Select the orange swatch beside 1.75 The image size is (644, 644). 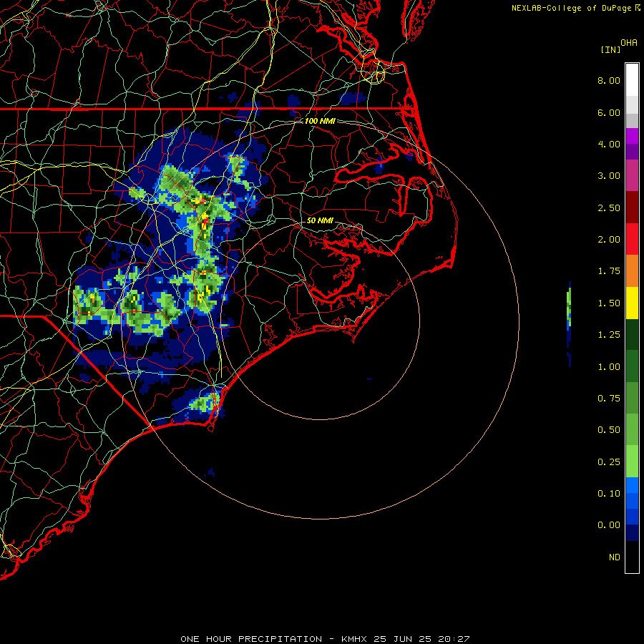(x=632, y=271)
